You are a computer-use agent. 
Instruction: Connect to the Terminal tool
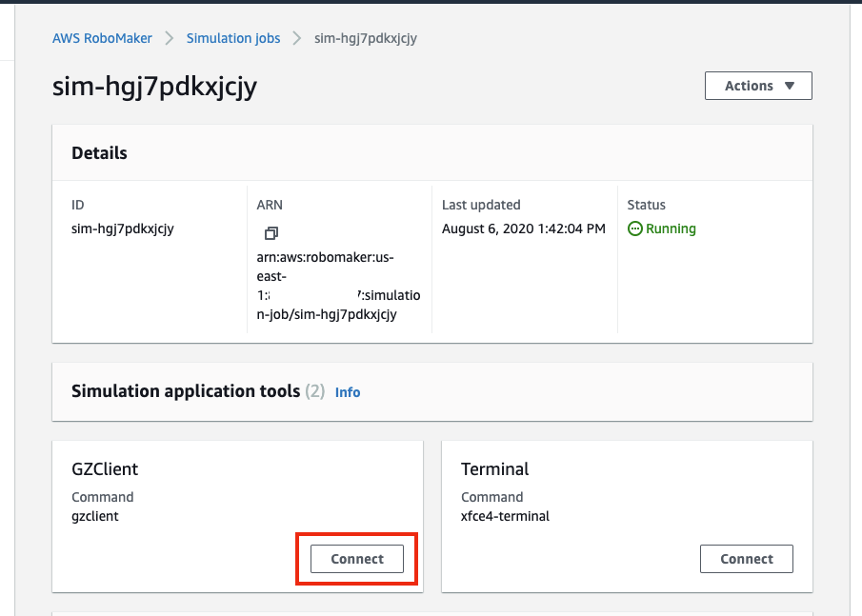(x=747, y=559)
